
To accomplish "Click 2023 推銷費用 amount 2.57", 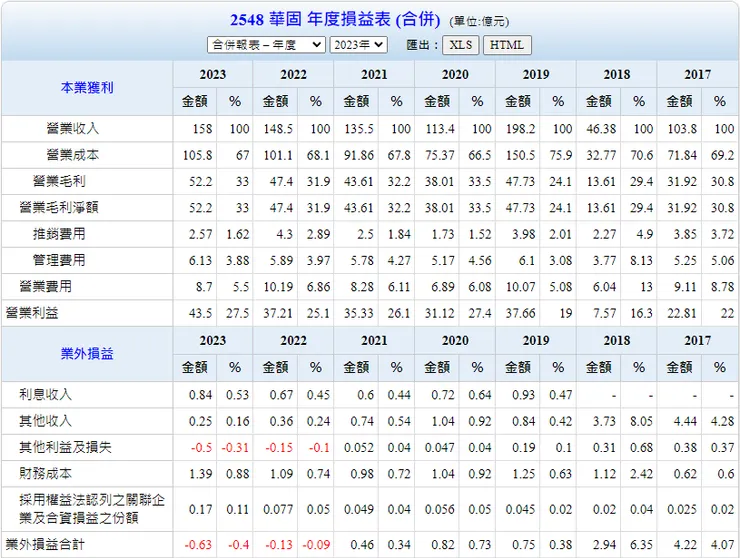I will (201, 234).
